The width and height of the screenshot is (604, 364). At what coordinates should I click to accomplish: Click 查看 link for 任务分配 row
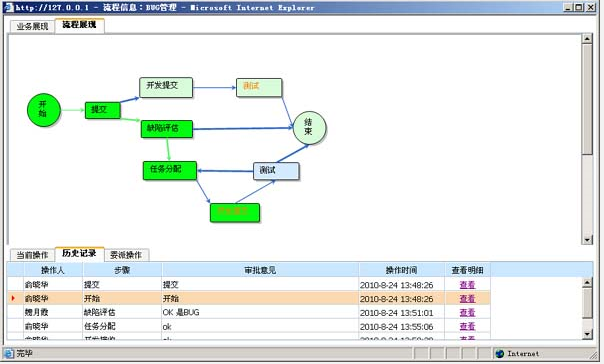pos(467,326)
